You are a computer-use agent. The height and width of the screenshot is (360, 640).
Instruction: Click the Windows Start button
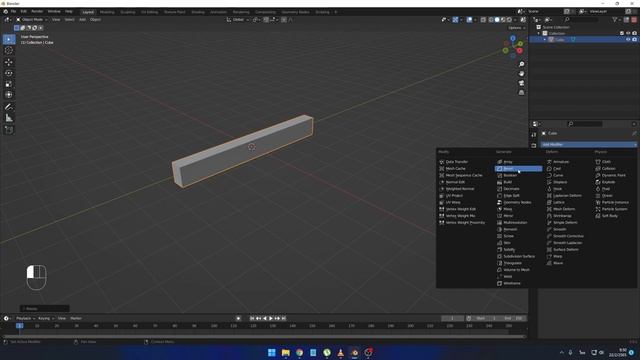(272, 353)
